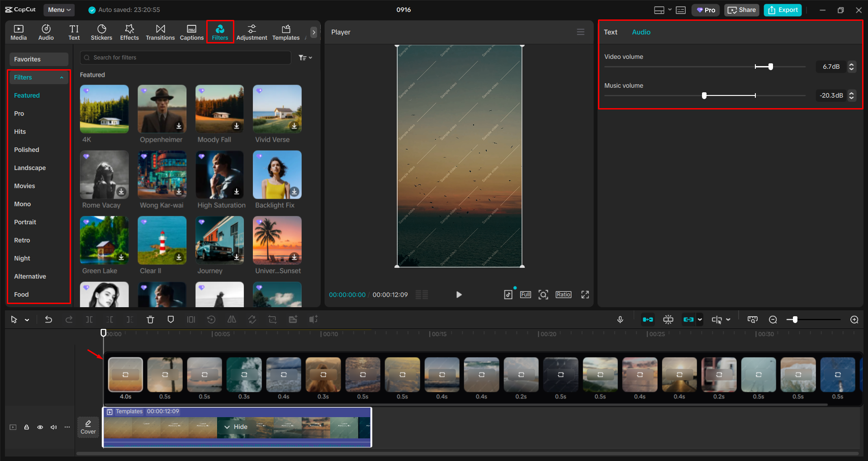
Task: Collapse the Filters category list
Action: click(x=62, y=78)
